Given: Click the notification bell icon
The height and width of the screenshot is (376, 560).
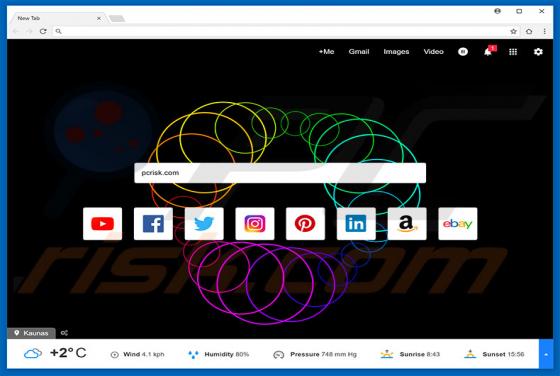Looking at the screenshot, I should click(x=488, y=52).
